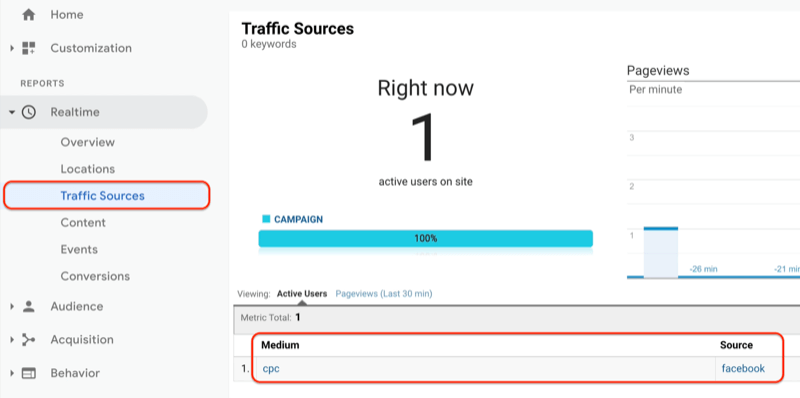Click the Customization dashboard icon
This screenshot has width=800, height=398.
tap(29, 48)
